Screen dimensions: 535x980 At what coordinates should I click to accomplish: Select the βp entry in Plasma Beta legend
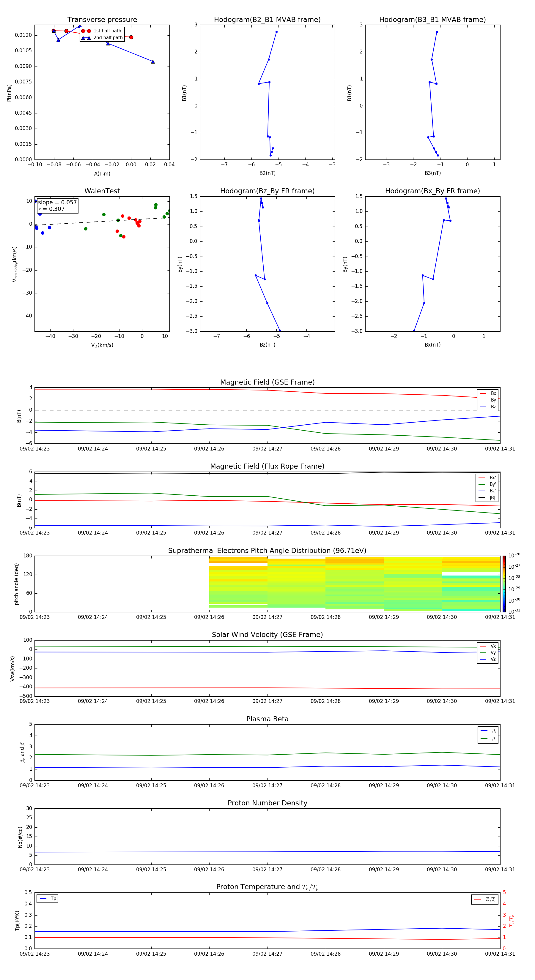(x=489, y=731)
